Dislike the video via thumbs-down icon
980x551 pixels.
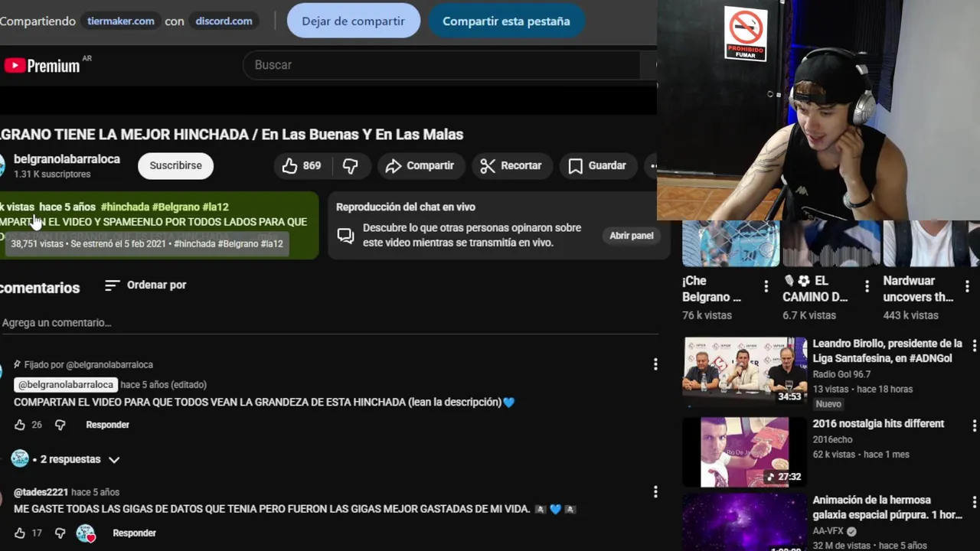coord(351,165)
